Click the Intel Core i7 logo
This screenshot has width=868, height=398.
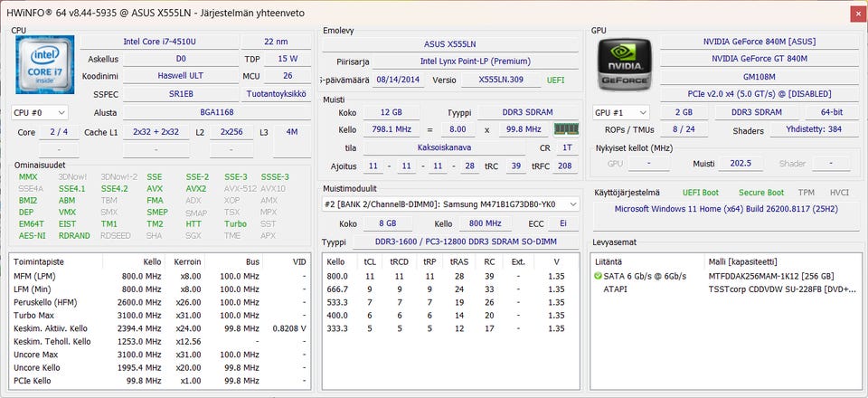coord(44,66)
